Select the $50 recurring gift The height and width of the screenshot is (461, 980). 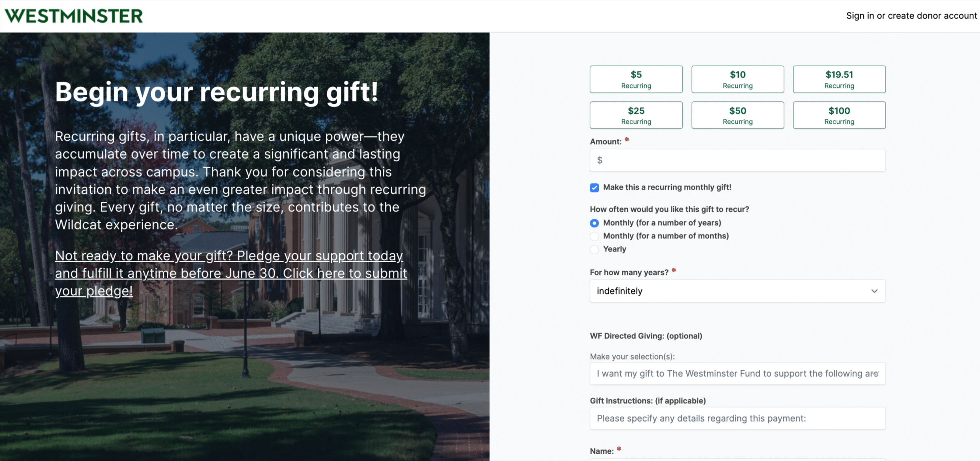pyautogui.click(x=737, y=115)
